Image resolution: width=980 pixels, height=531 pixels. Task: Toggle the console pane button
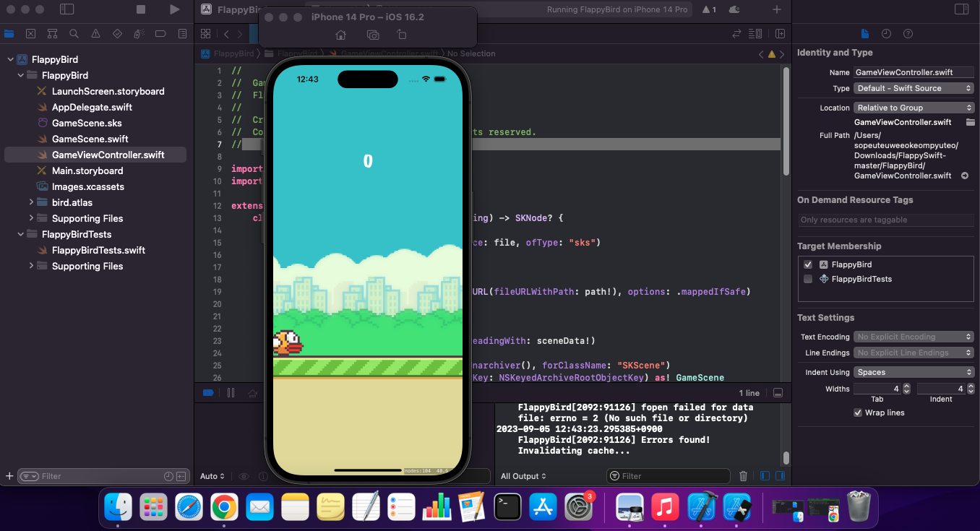780,476
